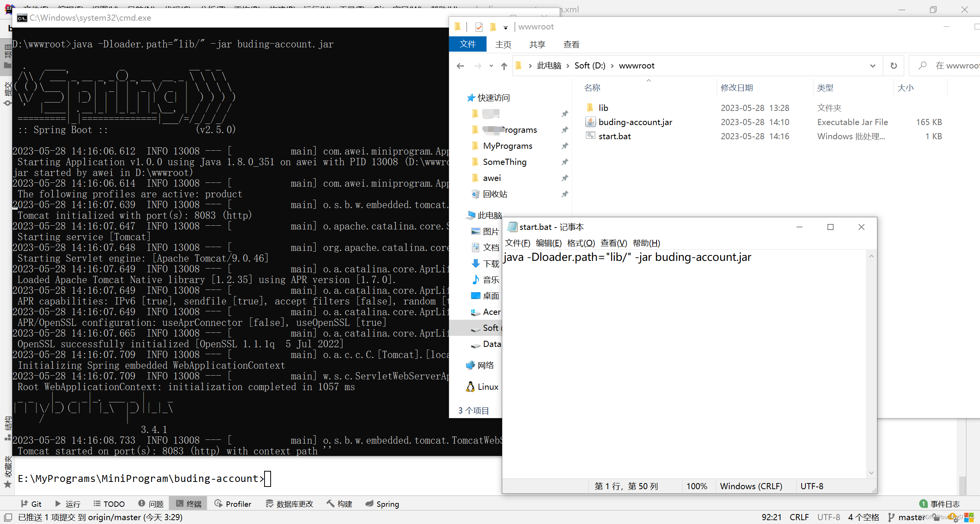The image size is (980, 524).
Task: Open the Quick Access Toolbar customization dropdown
Action: tap(506, 27)
